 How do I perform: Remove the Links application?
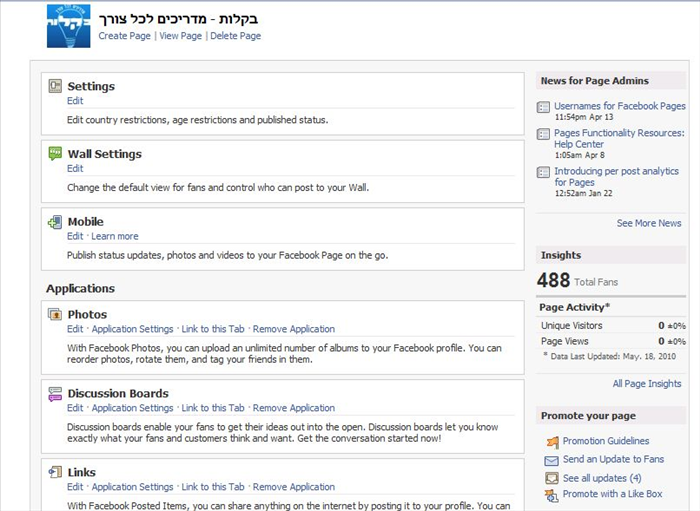(294, 487)
